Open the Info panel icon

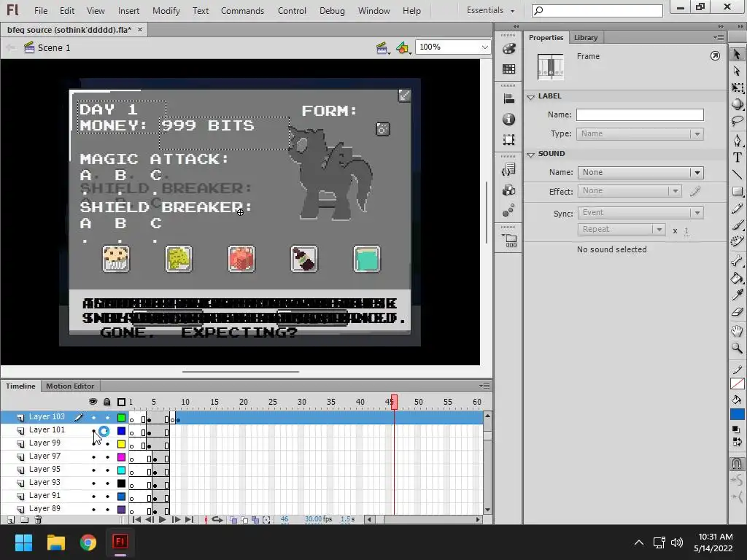508,119
